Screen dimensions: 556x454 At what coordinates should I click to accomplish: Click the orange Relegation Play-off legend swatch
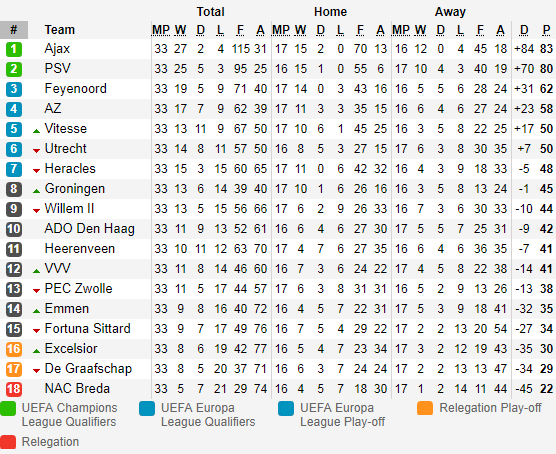pos(425,408)
